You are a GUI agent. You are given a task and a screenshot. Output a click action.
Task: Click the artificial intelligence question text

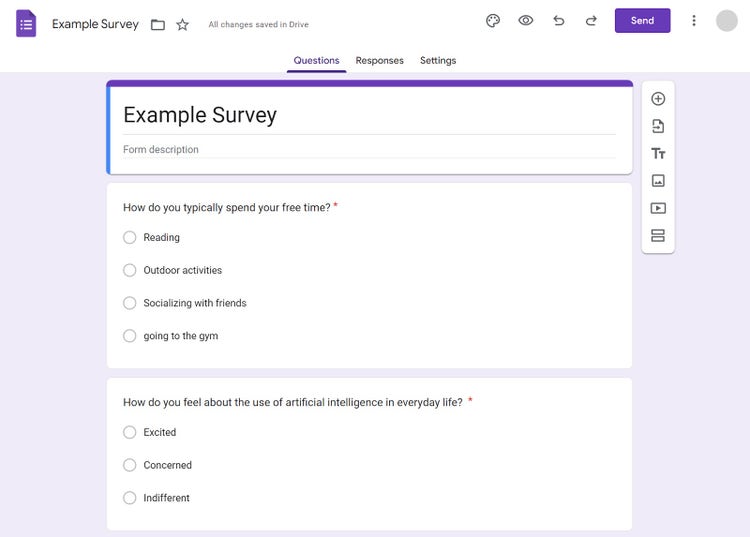(293, 402)
